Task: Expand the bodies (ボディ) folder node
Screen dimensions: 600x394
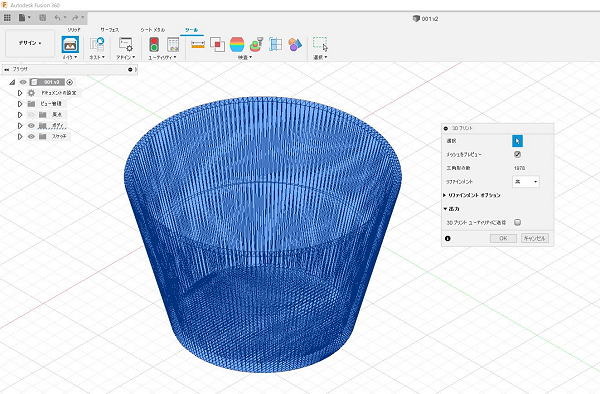Action: pos(20,125)
